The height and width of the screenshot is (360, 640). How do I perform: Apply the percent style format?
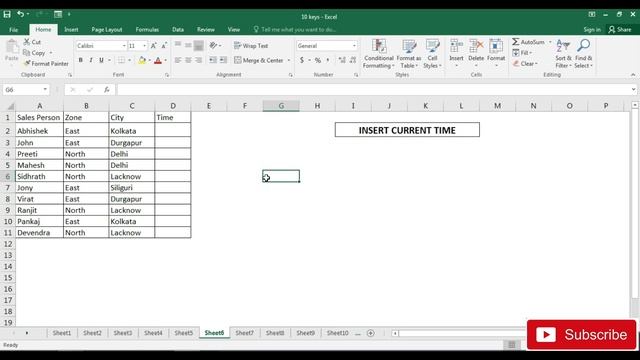(318, 60)
